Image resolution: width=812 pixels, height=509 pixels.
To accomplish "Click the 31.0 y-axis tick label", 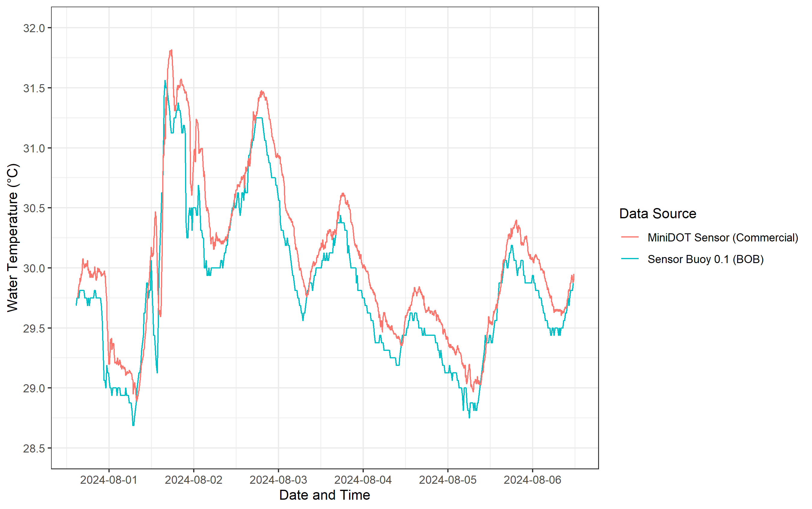I will (x=34, y=148).
